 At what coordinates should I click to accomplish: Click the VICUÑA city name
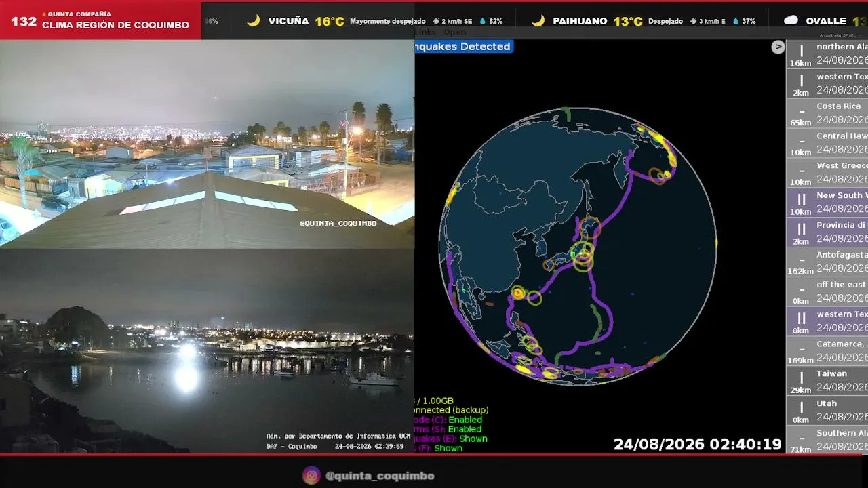pyautogui.click(x=288, y=21)
